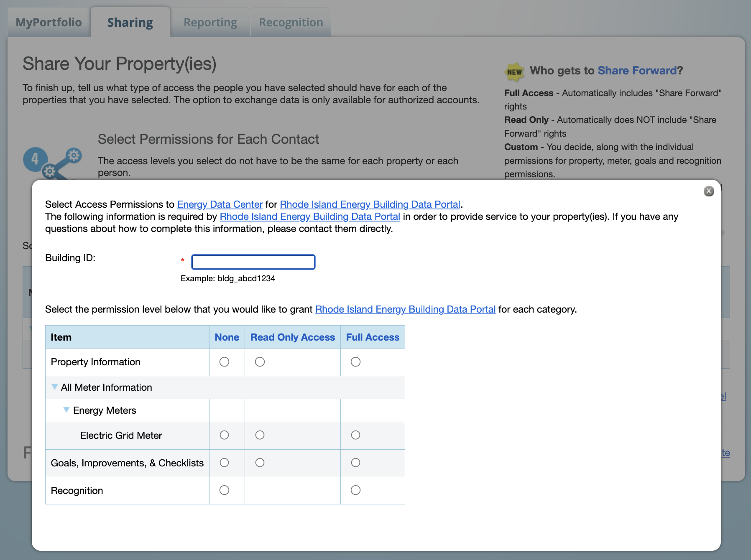Close the access permissions dialog
The width and height of the screenshot is (751, 560).
coord(708,191)
